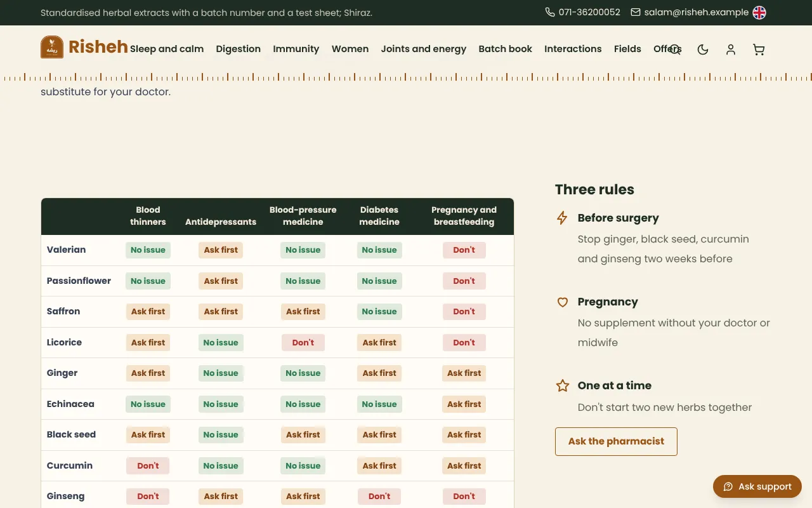Click the Antidepressants column header
This screenshot has width=812, height=508.
coord(221,222)
